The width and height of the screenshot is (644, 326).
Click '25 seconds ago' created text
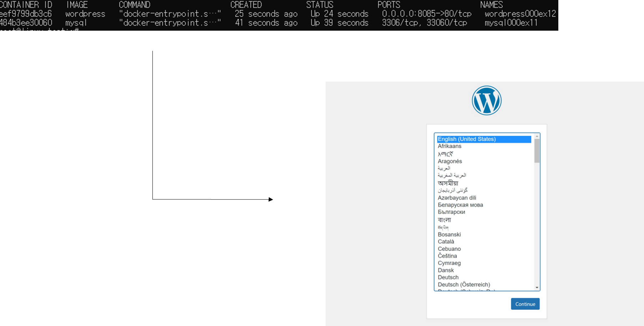click(x=266, y=14)
